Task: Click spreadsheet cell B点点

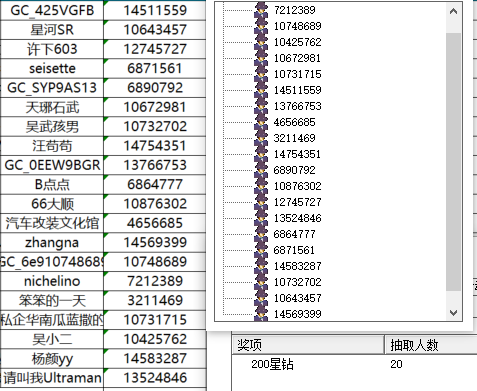Action: pyautogui.click(x=52, y=184)
